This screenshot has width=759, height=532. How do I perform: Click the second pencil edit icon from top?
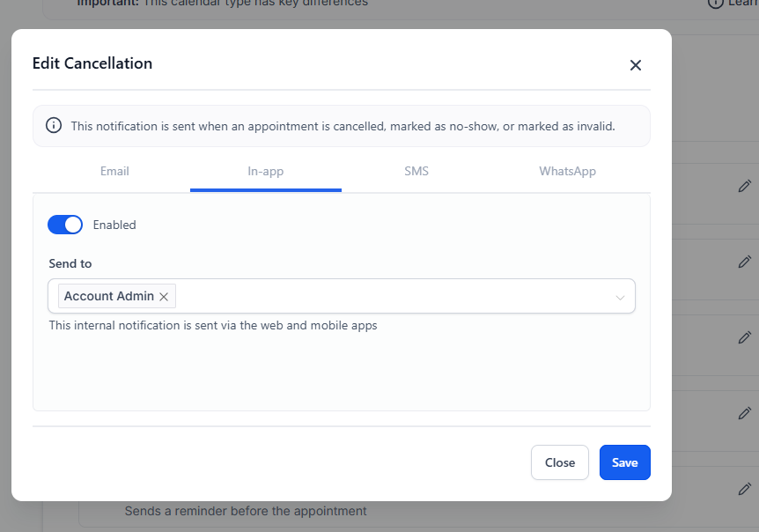[745, 262]
